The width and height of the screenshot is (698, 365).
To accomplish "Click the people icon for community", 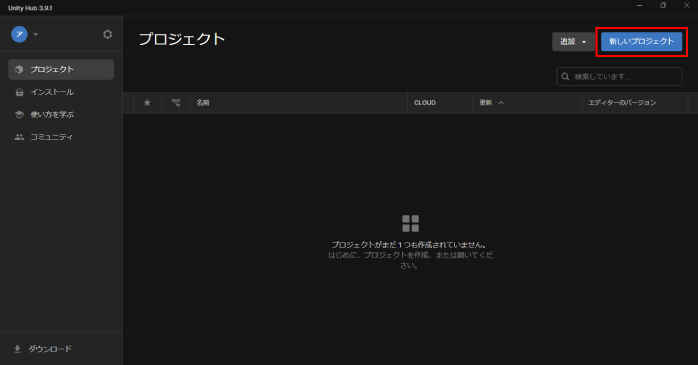I will [x=19, y=137].
